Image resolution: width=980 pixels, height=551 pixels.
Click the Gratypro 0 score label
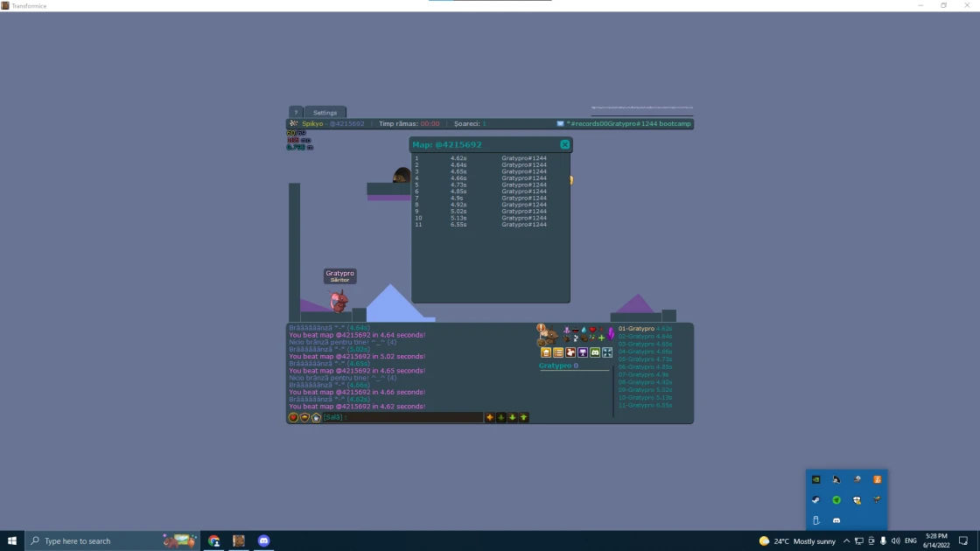point(559,366)
